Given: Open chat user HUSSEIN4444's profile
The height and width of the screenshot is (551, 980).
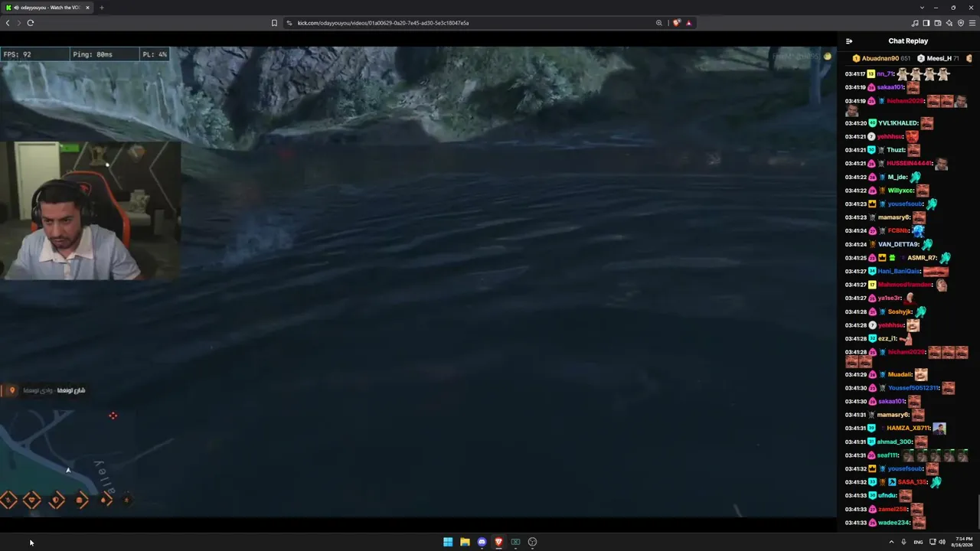Looking at the screenshot, I should tap(908, 164).
